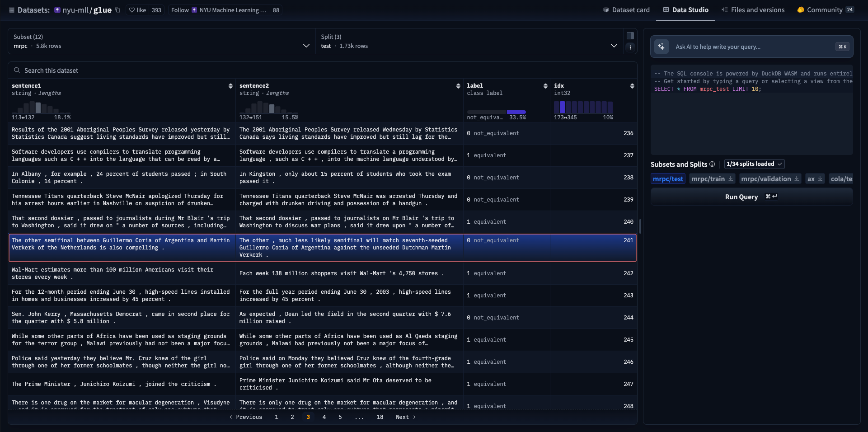Download the mrpc/train split
The image size is (868, 432).
731,179
